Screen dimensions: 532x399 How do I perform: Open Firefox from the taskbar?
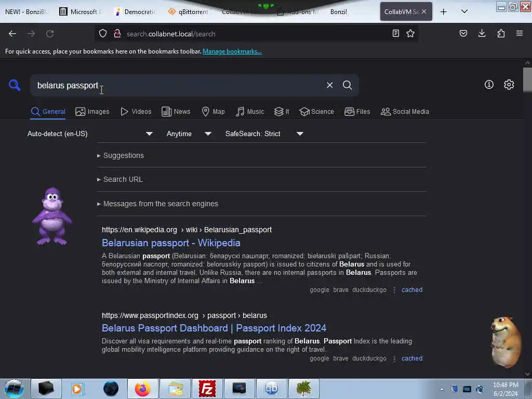pos(142,389)
